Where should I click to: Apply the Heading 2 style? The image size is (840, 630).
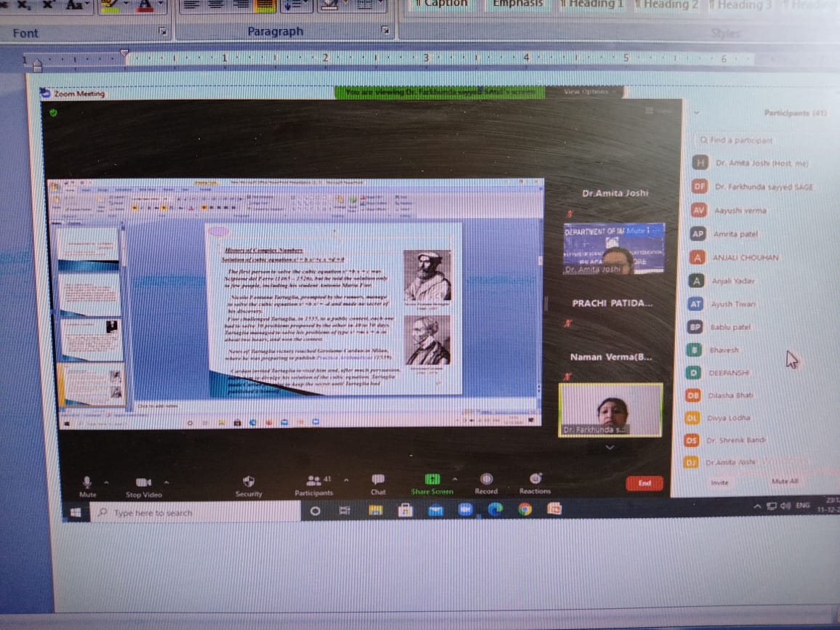666,5
